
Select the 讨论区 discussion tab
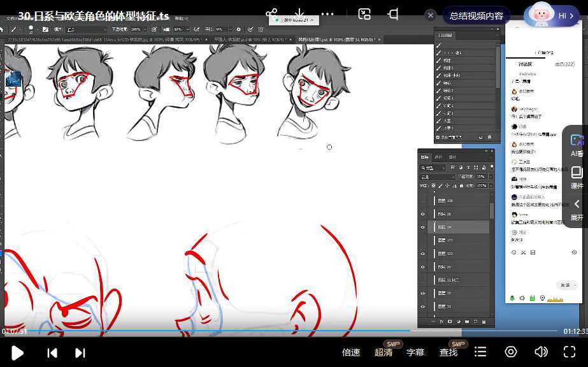tap(525, 64)
